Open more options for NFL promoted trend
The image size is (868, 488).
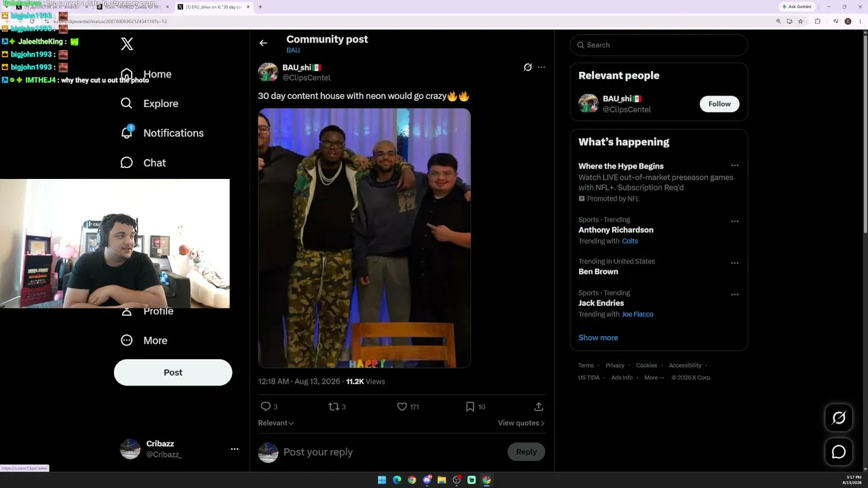click(x=734, y=166)
